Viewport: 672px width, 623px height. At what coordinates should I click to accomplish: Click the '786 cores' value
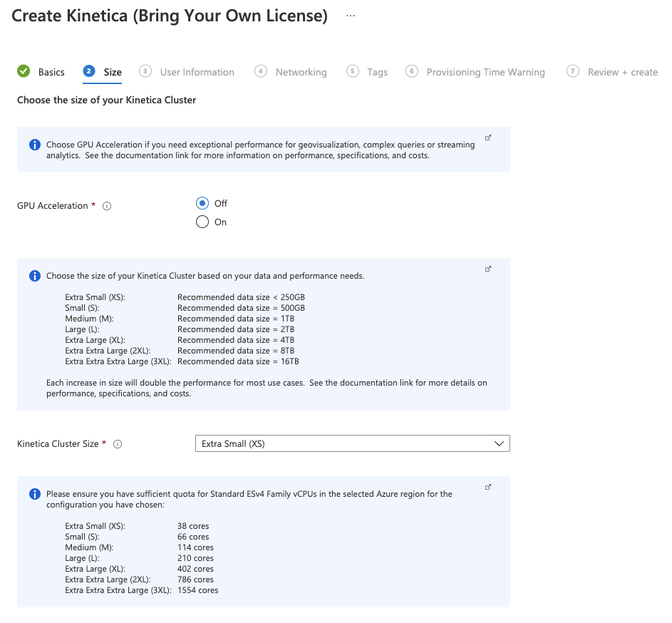click(195, 580)
